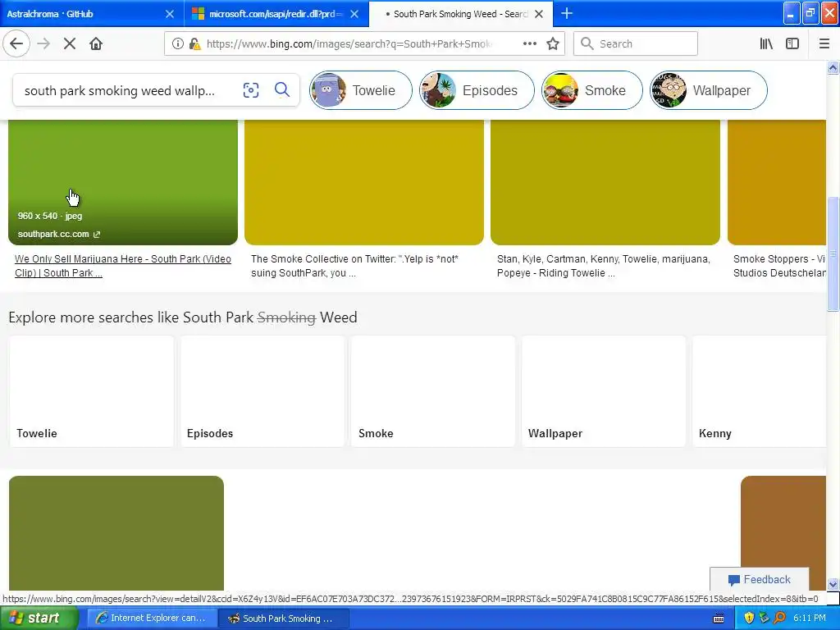Click the Firefox Search box
This screenshot has width=840, height=630.
[x=636, y=44]
